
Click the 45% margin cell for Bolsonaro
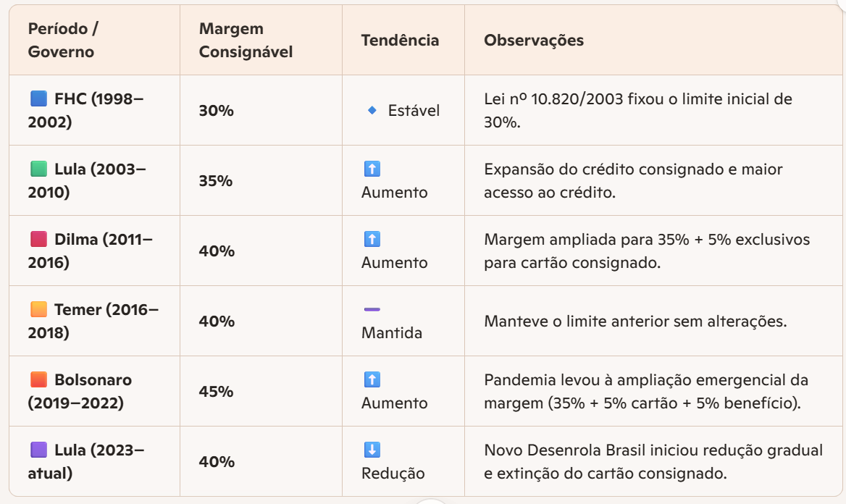pos(216,391)
